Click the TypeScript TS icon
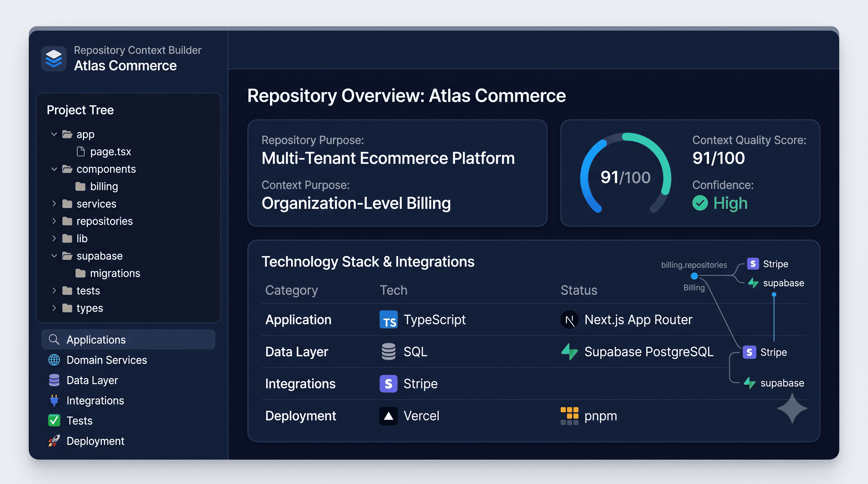 [389, 320]
